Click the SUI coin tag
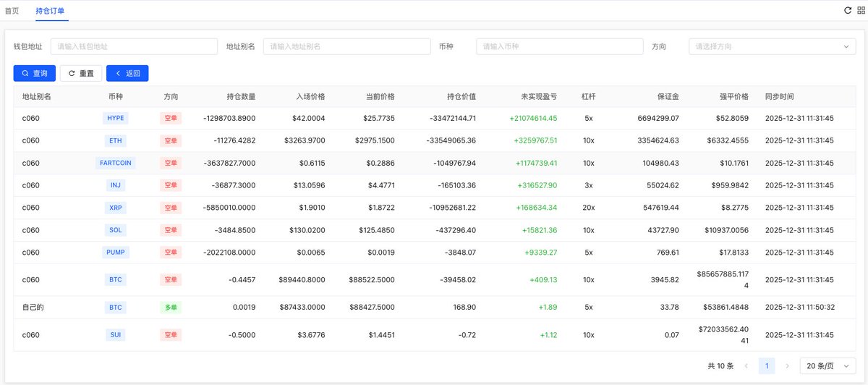 (x=116, y=335)
